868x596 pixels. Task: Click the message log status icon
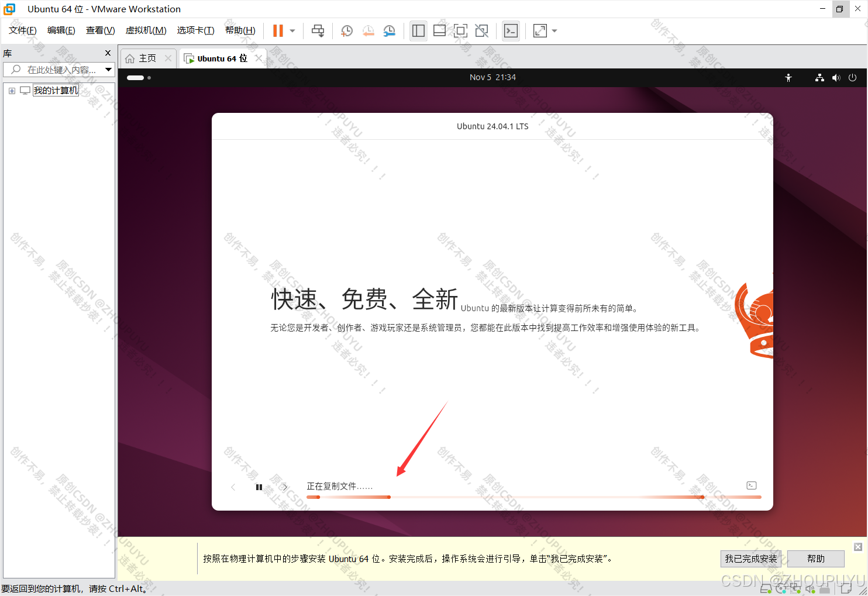click(x=846, y=588)
